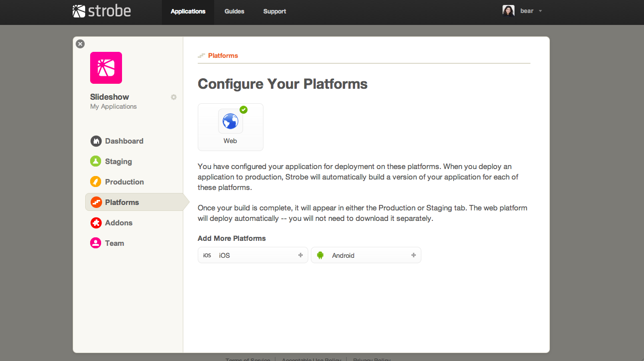Open the Applications tab in top navigation
This screenshot has height=361, width=644.
click(x=188, y=11)
